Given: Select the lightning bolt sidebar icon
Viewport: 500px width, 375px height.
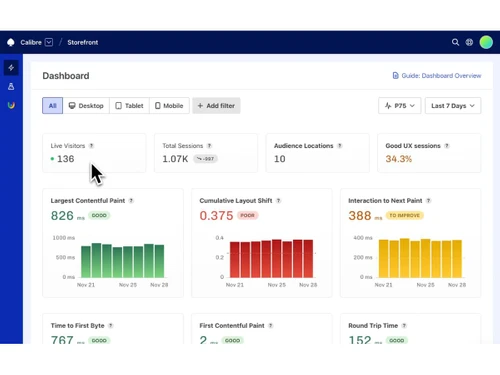Looking at the screenshot, I should 11,68.
